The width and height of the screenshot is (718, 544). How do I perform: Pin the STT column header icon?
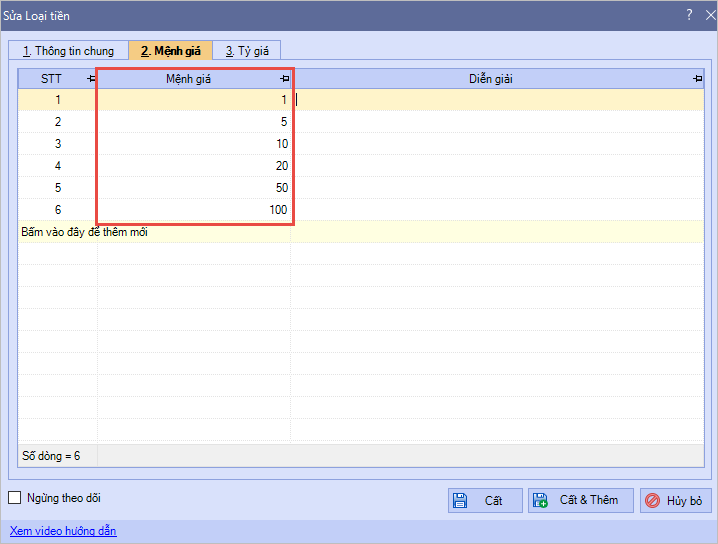click(x=91, y=79)
